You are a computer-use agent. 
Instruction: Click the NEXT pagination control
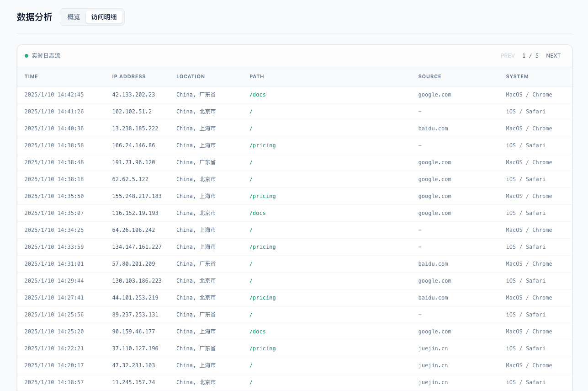pos(553,55)
